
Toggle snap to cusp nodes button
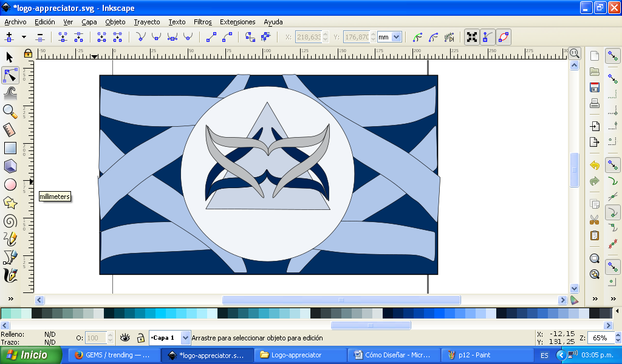coord(613,213)
